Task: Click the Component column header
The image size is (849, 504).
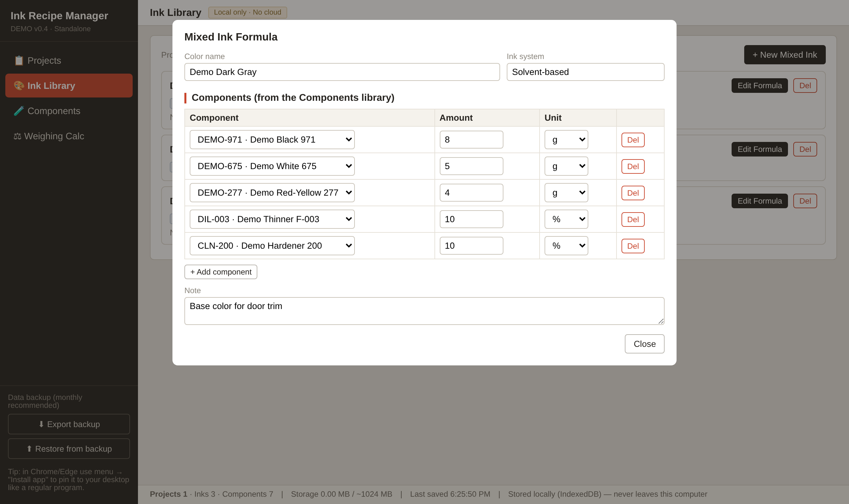Action: 309,118
